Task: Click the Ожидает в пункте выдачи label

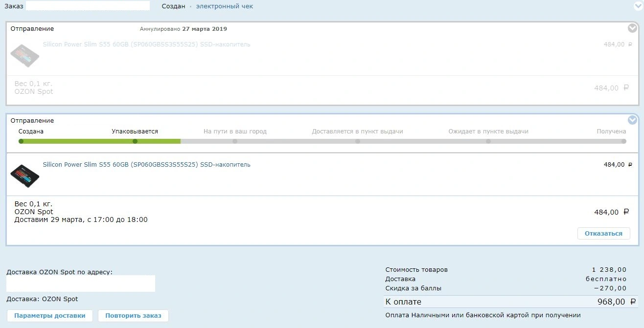Action: [488, 131]
